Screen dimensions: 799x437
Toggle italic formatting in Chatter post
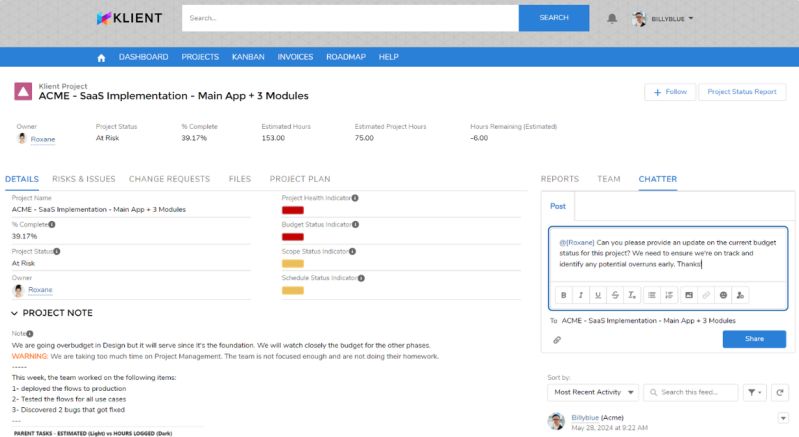coord(580,295)
